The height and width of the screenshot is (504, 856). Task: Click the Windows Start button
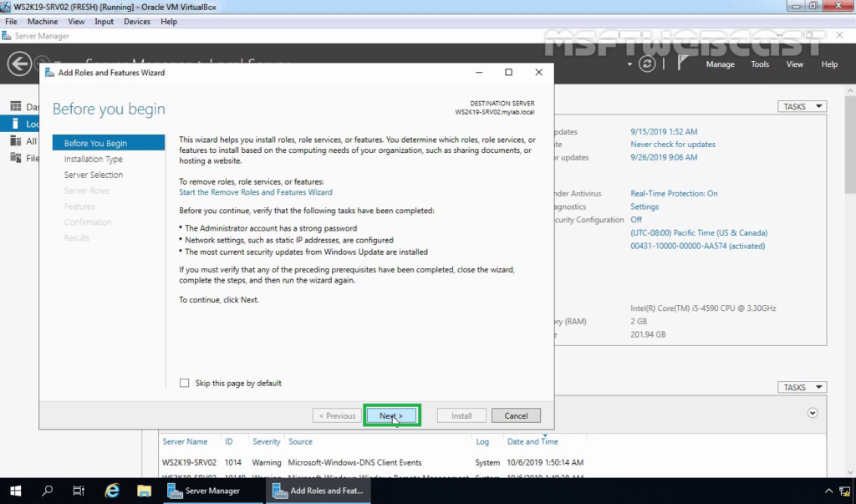[15, 491]
